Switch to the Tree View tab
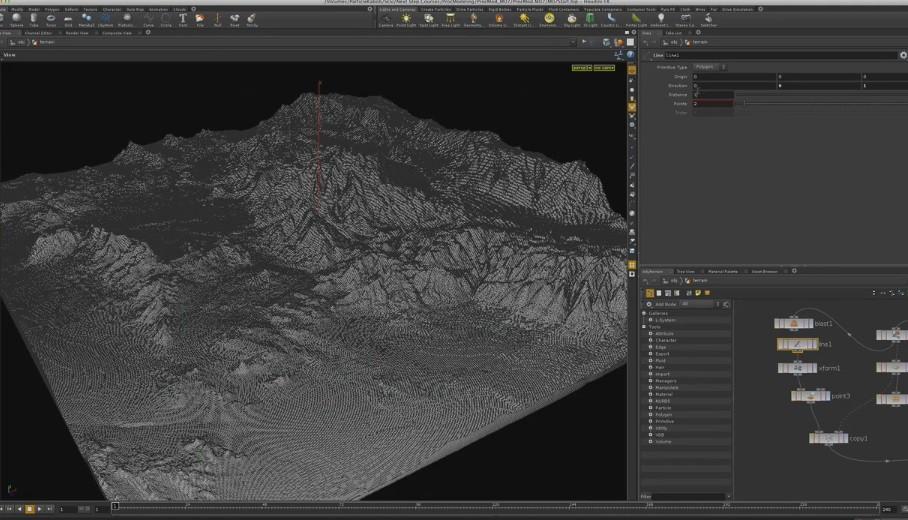 (686, 271)
